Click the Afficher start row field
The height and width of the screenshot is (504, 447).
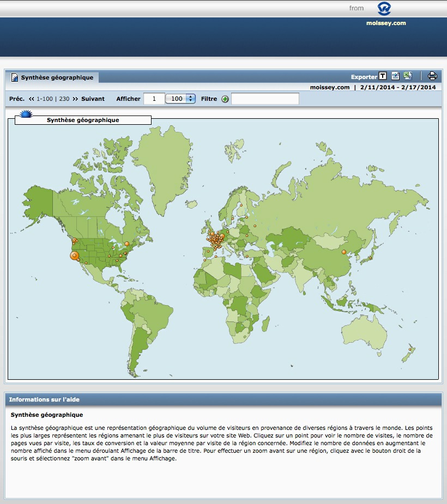154,99
